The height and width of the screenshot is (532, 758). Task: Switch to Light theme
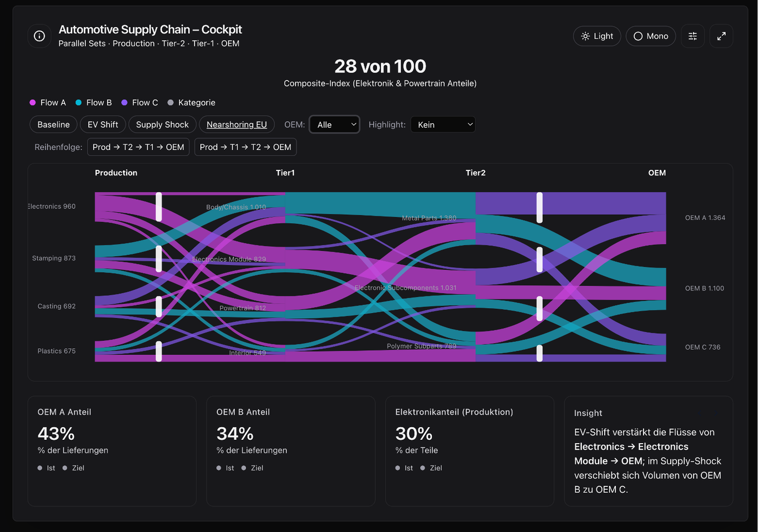click(597, 36)
